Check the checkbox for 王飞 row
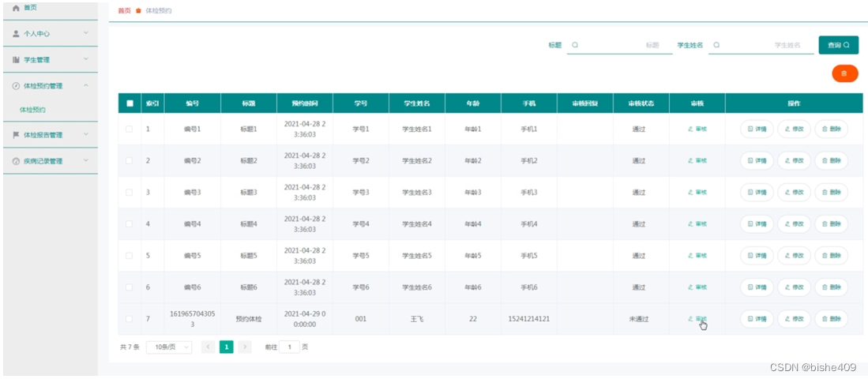Image resolution: width=868 pixels, height=379 pixels. 130,319
